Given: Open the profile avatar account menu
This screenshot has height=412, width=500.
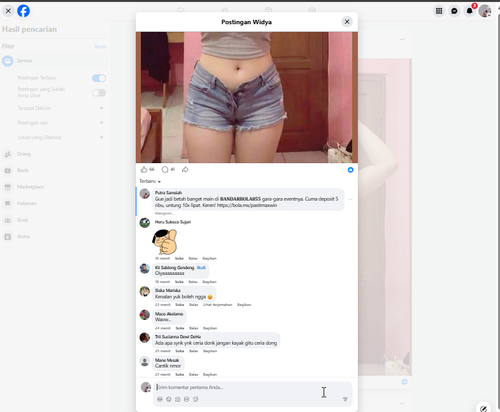Looking at the screenshot, I should (485, 11).
